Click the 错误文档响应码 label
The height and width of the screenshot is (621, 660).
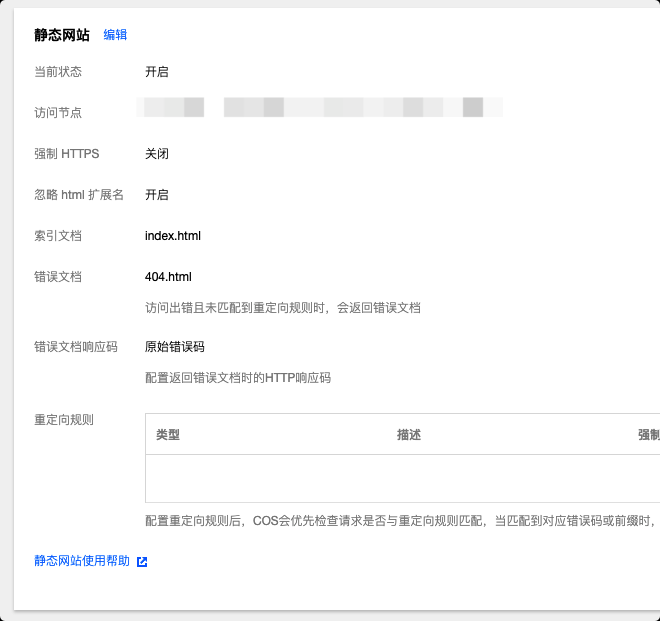(x=76, y=347)
